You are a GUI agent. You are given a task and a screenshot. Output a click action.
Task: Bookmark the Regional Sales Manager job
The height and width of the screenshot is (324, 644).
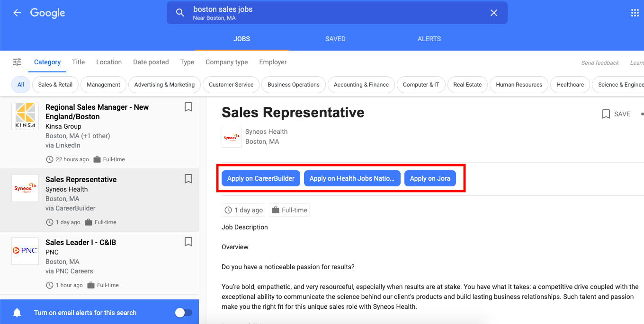188,107
